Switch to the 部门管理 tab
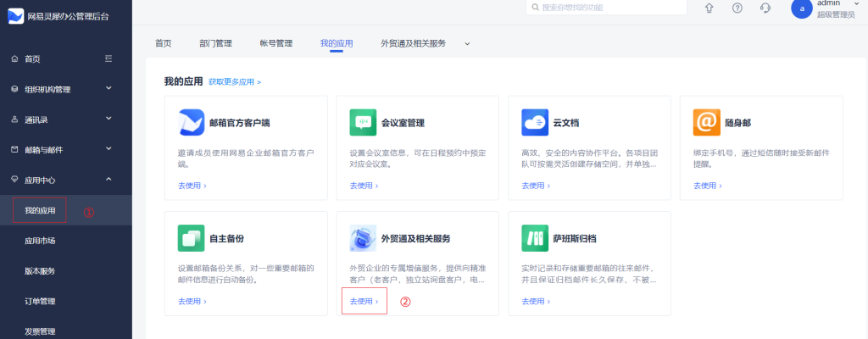868x339 pixels. tap(215, 43)
